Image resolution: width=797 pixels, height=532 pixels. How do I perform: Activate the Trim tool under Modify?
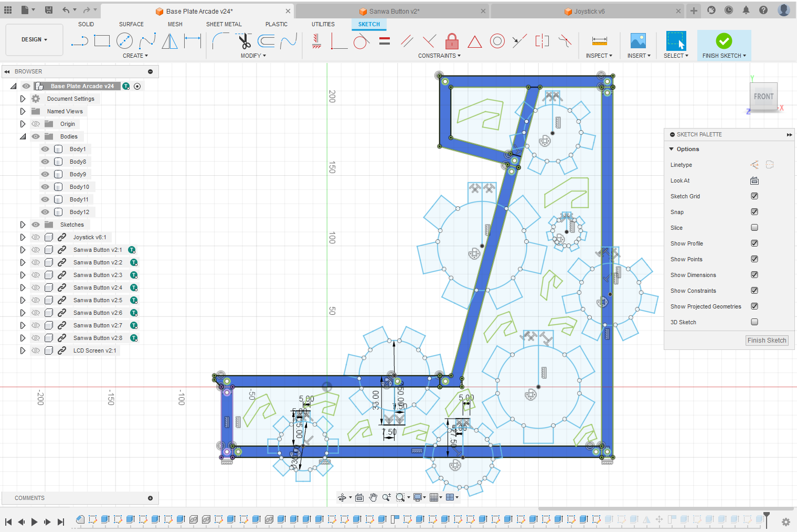(245, 41)
